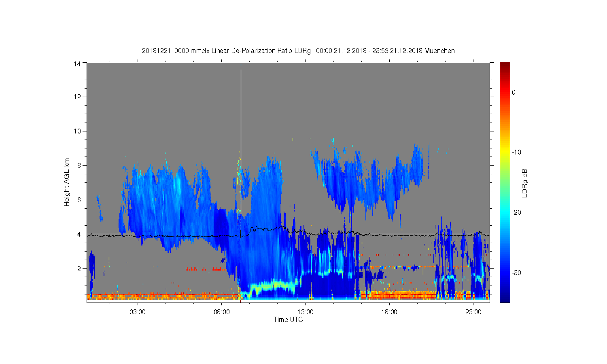Click the 'Height AGL km' y-axis label

click(x=67, y=182)
